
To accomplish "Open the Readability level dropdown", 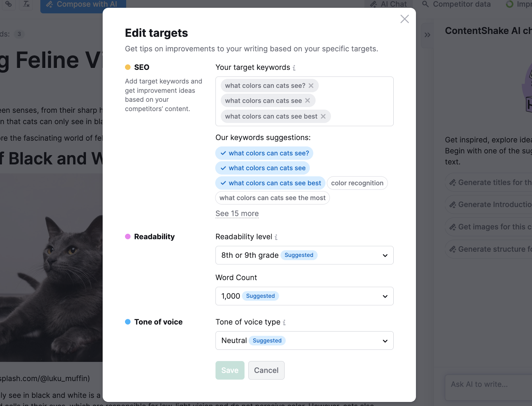I will point(304,255).
